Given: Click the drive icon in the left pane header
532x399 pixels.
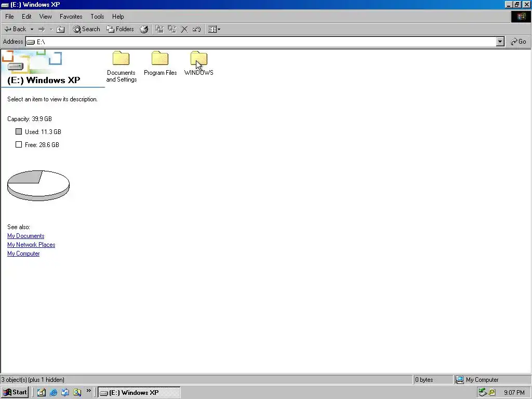Looking at the screenshot, I should [x=16, y=66].
